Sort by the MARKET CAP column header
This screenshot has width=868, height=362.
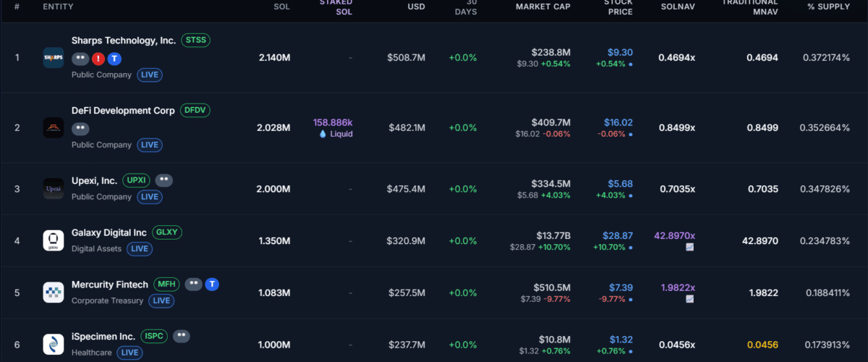point(542,7)
